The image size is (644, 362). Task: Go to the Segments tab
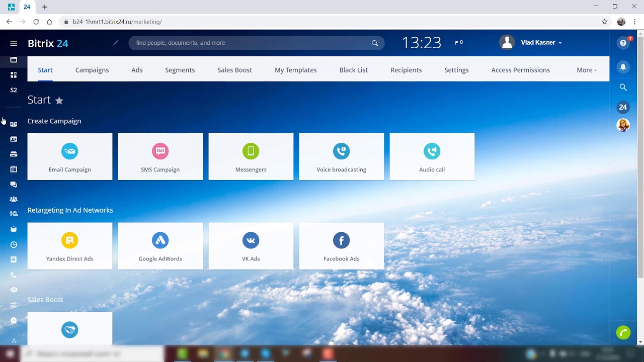pos(180,70)
